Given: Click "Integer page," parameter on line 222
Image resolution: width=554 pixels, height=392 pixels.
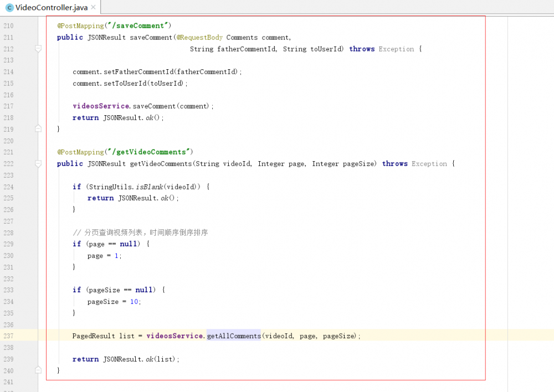Looking at the screenshot, I should (x=282, y=164).
